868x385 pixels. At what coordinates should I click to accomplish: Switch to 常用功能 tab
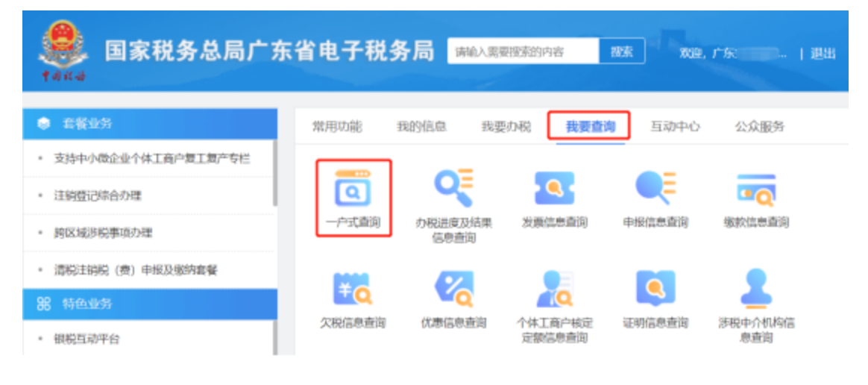(x=337, y=127)
